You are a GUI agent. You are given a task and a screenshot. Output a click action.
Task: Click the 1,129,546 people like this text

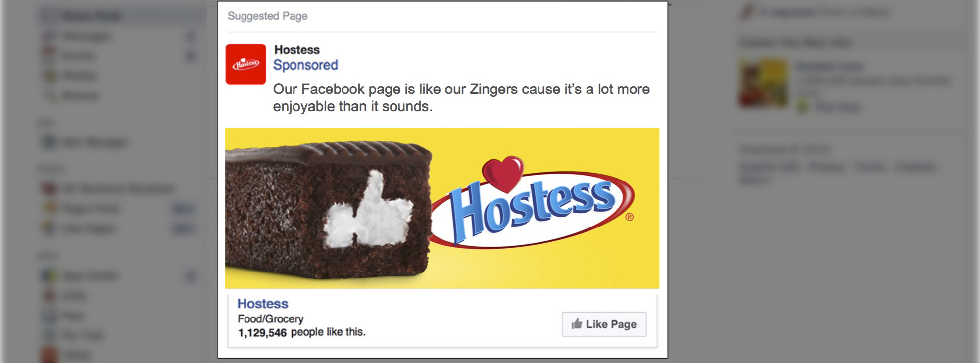click(301, 332)
